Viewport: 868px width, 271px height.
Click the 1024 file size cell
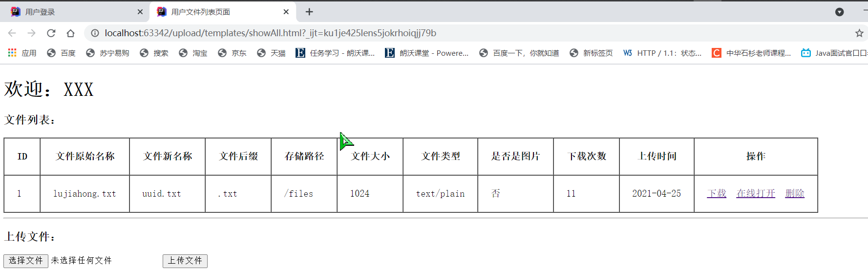pos(370,194)
